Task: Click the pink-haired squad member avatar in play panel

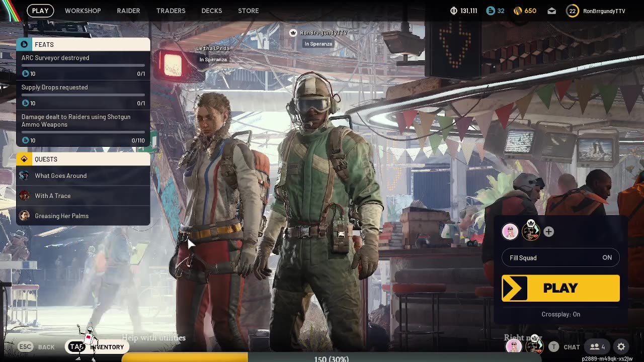Action: (510, 232)
